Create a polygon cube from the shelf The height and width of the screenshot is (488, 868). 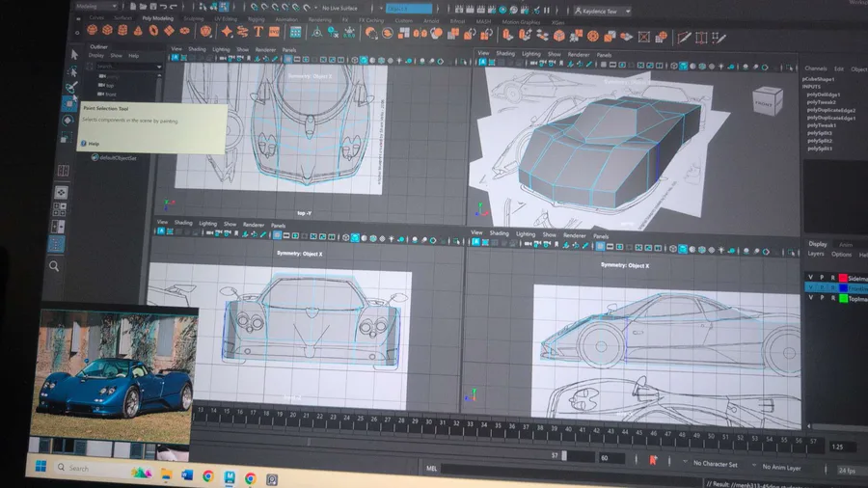pos(107,30)
